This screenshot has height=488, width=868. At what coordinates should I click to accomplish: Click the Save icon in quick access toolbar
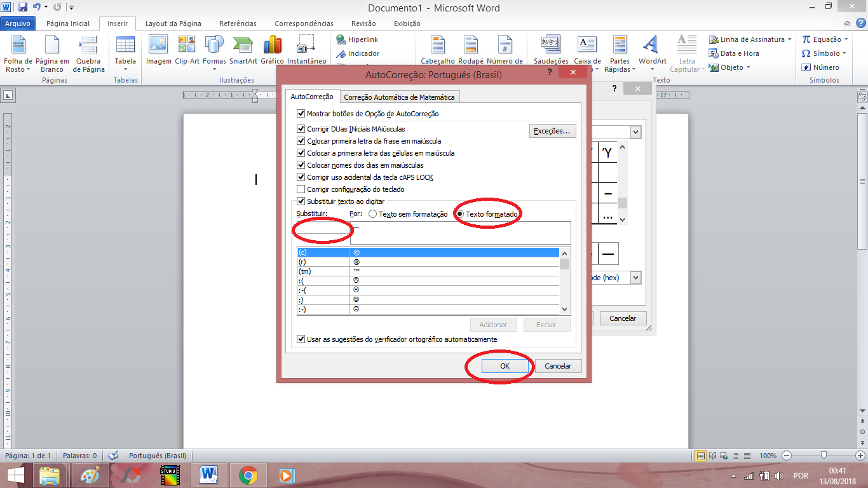click(23, 8)
